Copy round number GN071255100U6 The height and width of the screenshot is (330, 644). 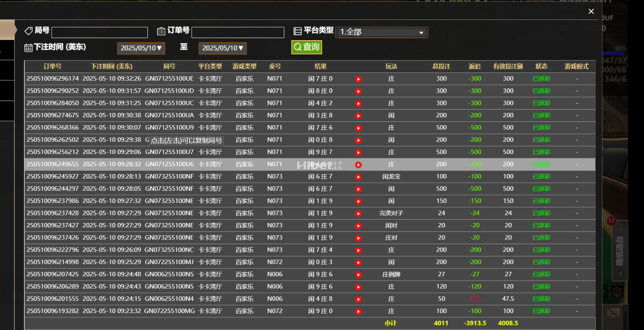pos(169,164)
